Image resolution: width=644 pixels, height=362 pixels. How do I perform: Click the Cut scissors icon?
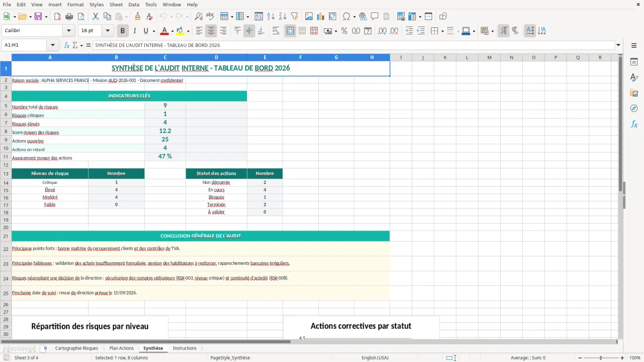[x=96, y=17]
